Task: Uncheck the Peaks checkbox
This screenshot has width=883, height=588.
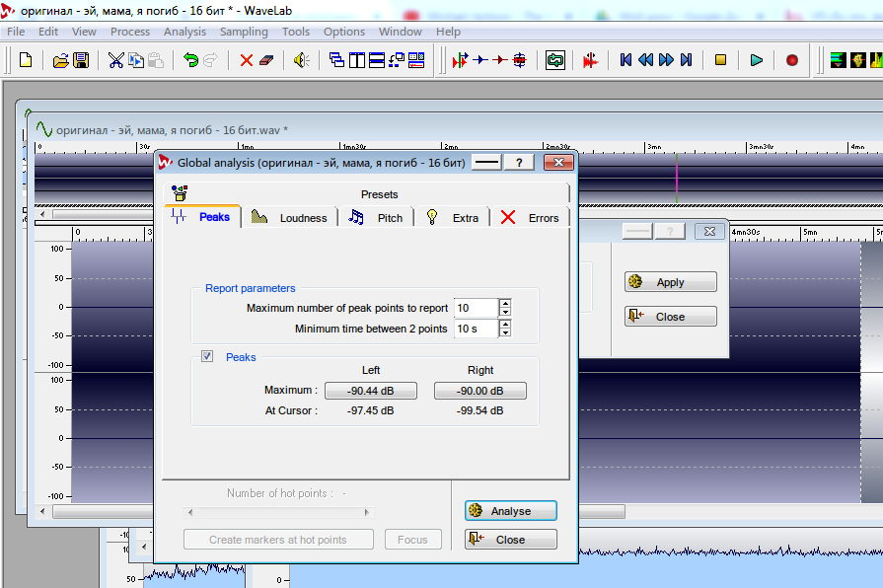Action: 207,356
